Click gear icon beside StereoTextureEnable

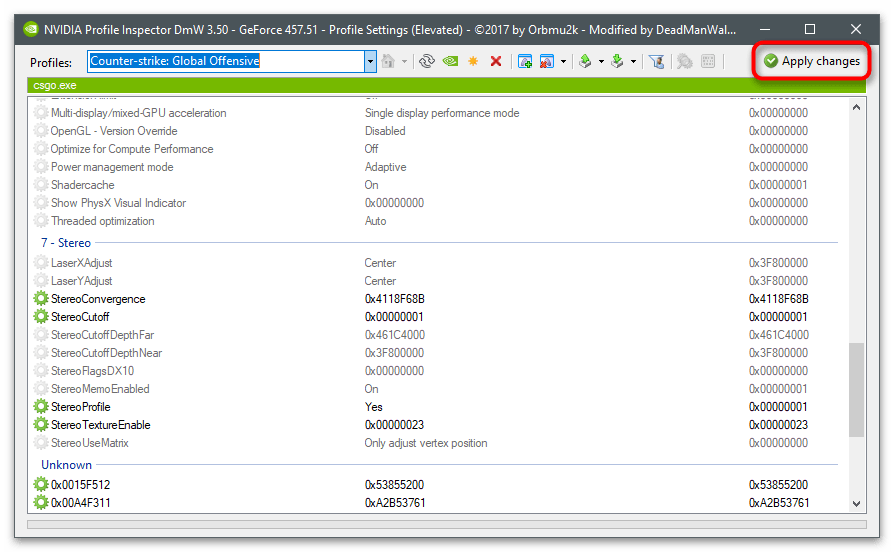[x=40, y=425]
